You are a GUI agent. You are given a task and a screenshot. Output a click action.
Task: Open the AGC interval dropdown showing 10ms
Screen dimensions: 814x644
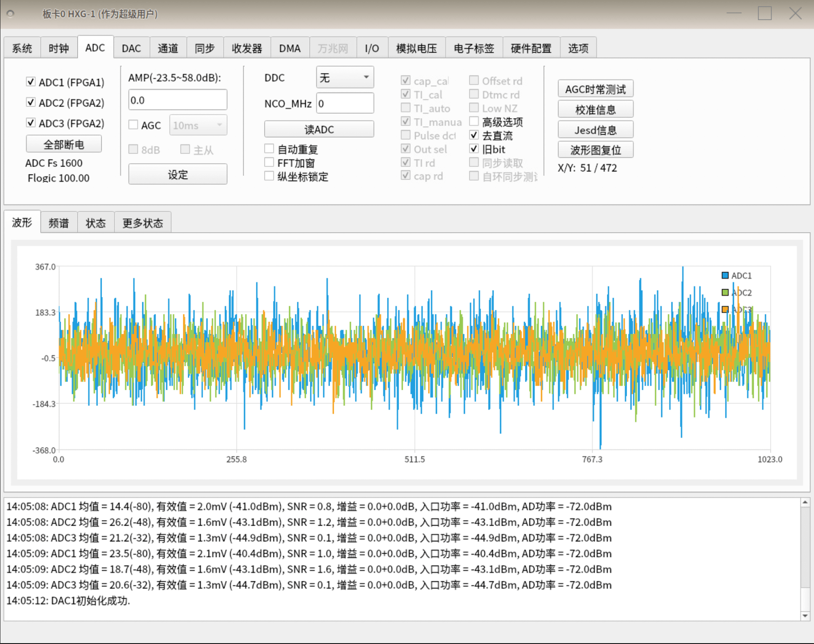pyautogui.click(x=198, y=125)
